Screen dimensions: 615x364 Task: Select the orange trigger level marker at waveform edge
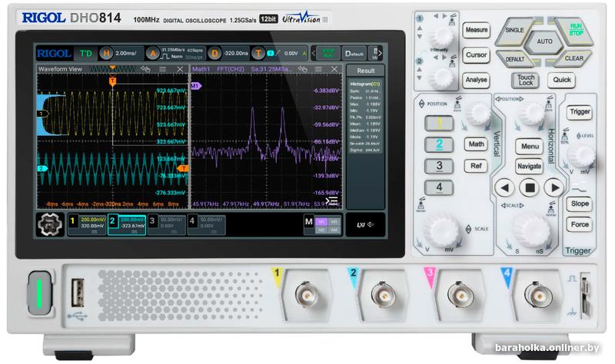pyautogui.click(x=183, y=168)
